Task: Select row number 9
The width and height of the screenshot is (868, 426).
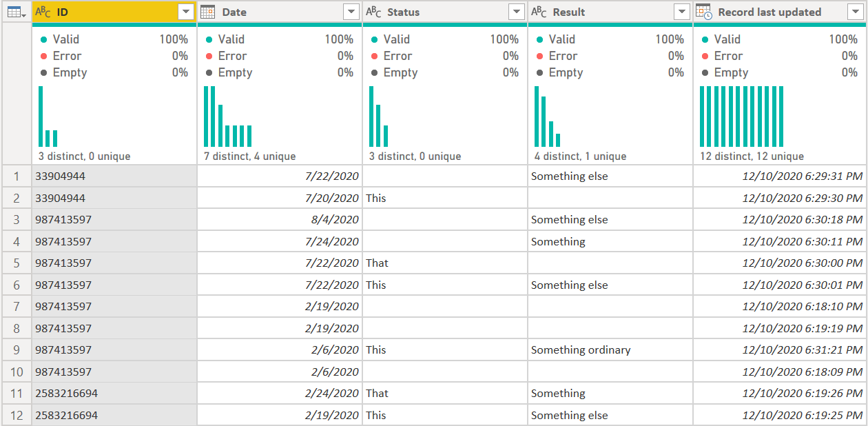Action: point(17,349)
